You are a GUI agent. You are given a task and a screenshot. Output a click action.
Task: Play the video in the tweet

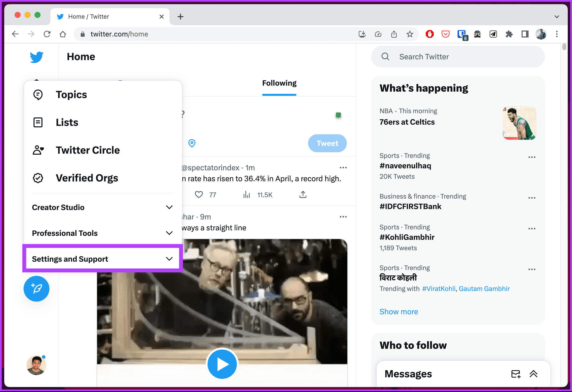point(222,364)
